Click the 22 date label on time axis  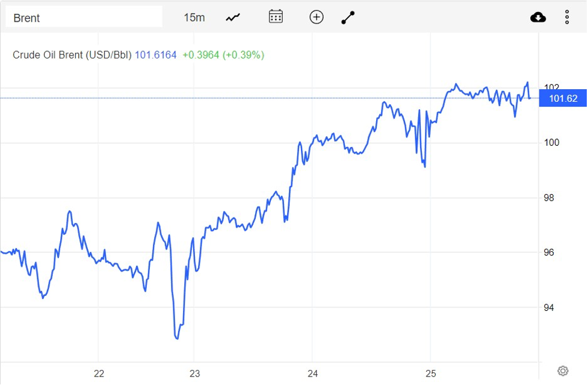point(99,374)
